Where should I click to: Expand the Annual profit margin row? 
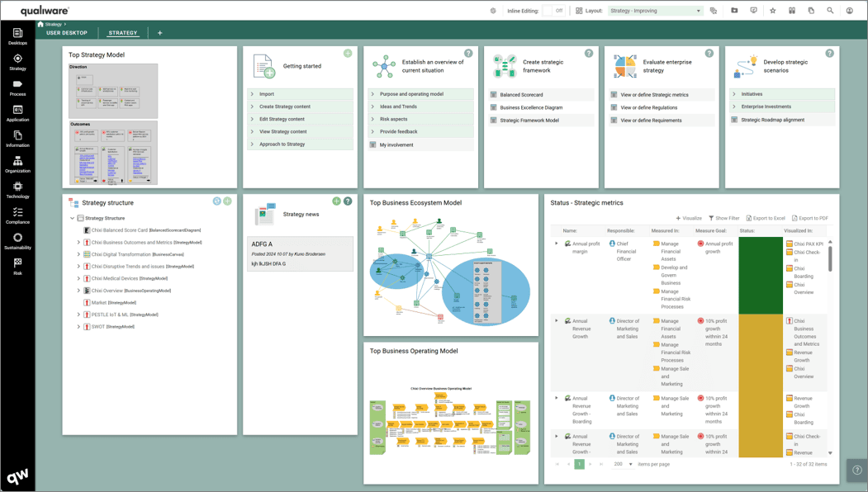click(557, 244)
